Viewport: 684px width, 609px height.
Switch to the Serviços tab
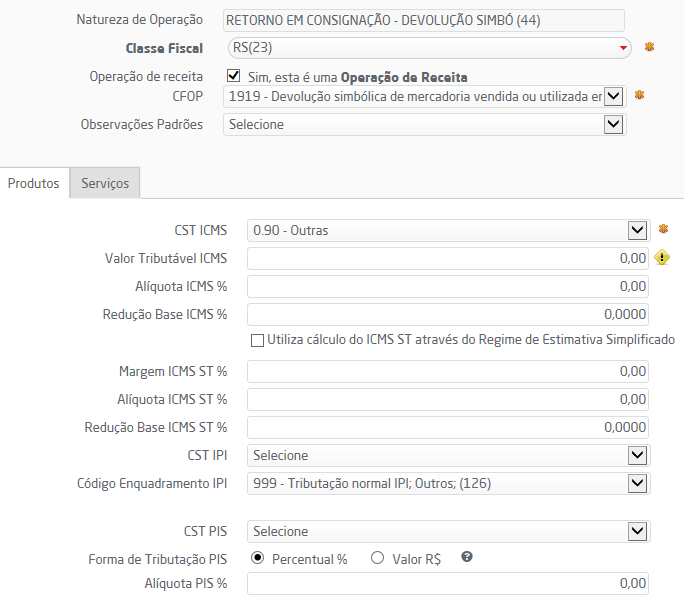[x=105, y=183]
